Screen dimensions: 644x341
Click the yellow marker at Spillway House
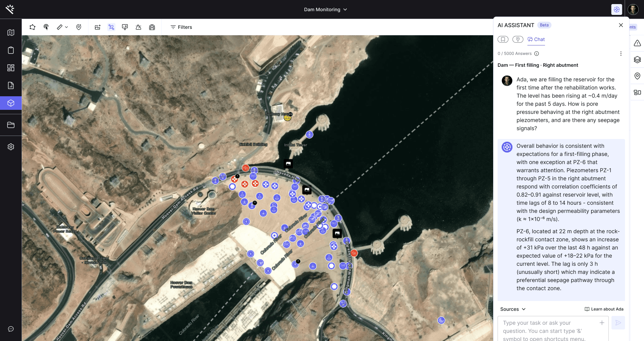tap(287, 118)
